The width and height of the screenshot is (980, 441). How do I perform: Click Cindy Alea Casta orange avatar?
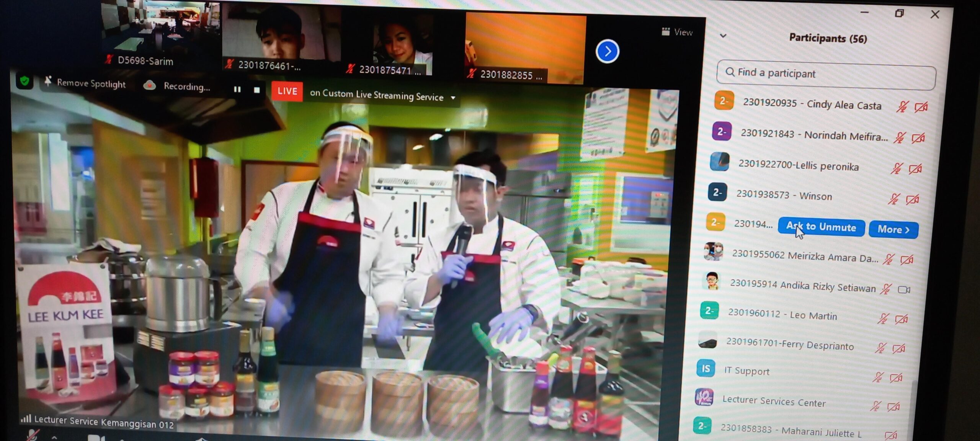(x=724, y=101)
